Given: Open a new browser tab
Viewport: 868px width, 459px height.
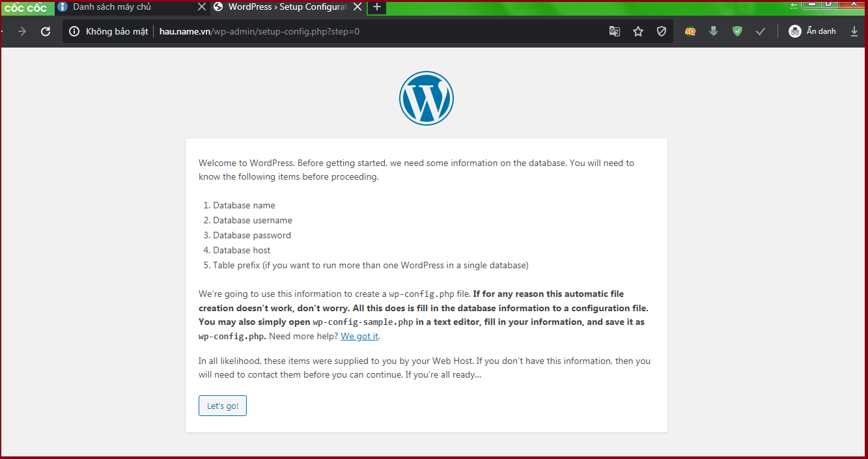Looking at the screenshot, I should click(376, 7).
